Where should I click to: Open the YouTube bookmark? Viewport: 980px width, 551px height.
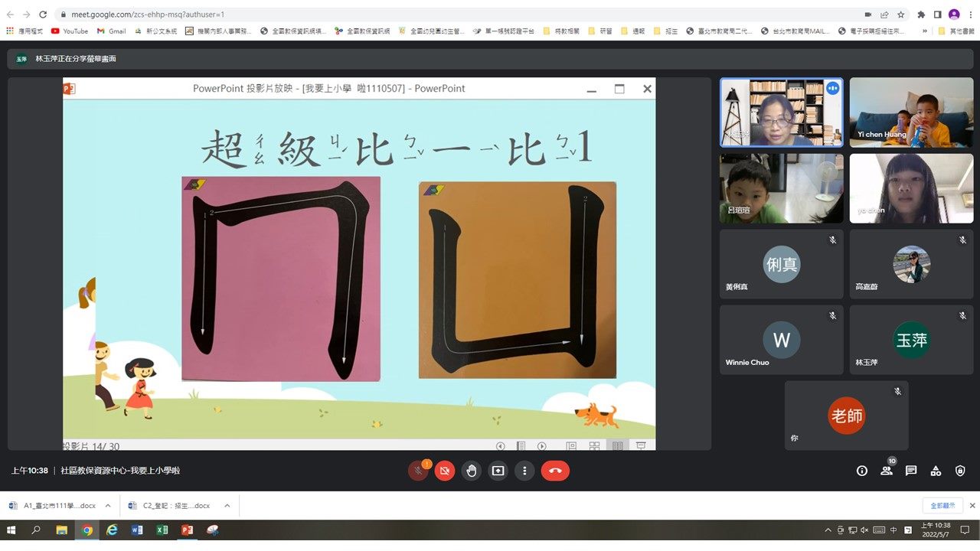coord(69,31)
